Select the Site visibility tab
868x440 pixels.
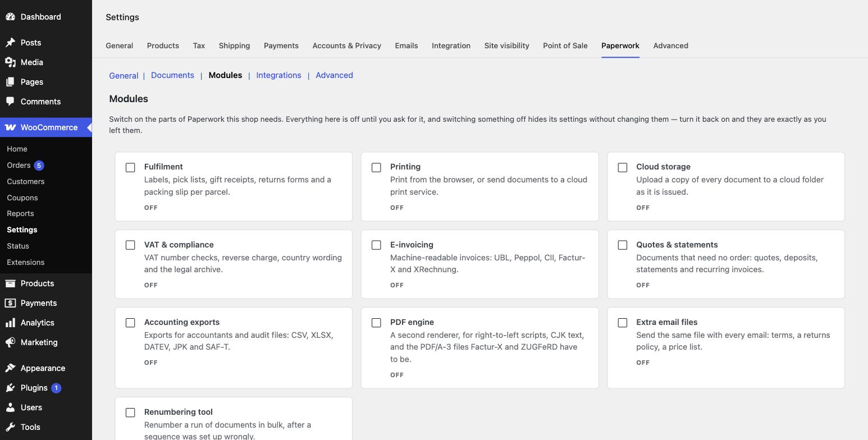(507, 45)
